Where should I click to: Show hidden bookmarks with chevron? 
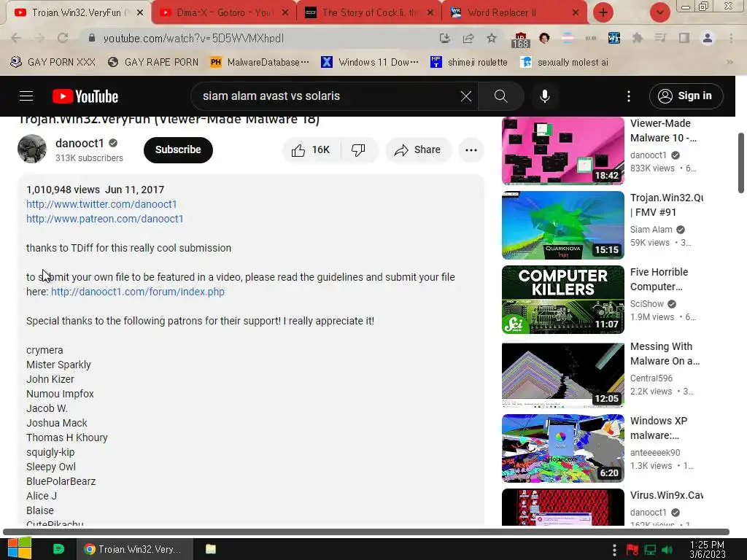point(729,62)
